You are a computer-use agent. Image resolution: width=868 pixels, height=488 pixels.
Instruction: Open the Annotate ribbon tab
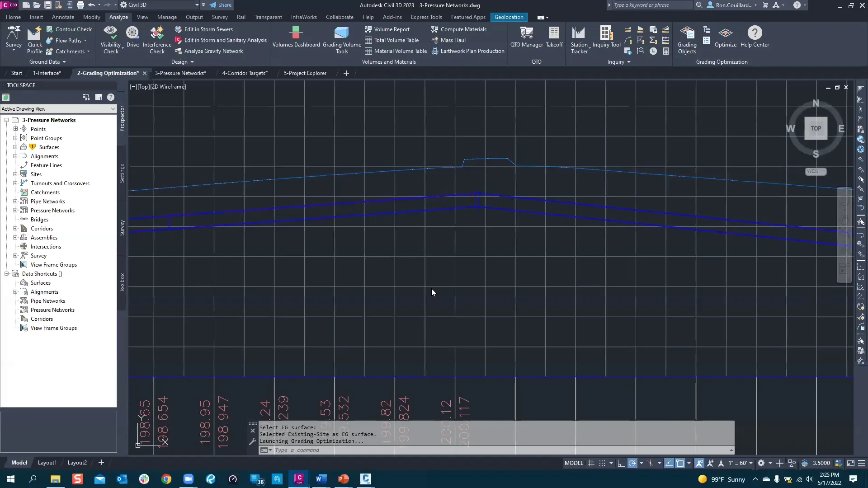point(63,17)
